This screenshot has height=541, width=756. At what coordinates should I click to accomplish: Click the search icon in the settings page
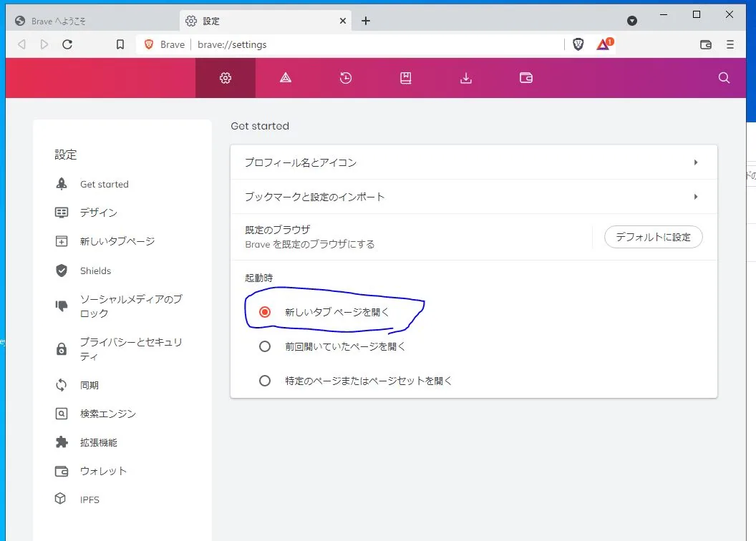coord(724,78)
